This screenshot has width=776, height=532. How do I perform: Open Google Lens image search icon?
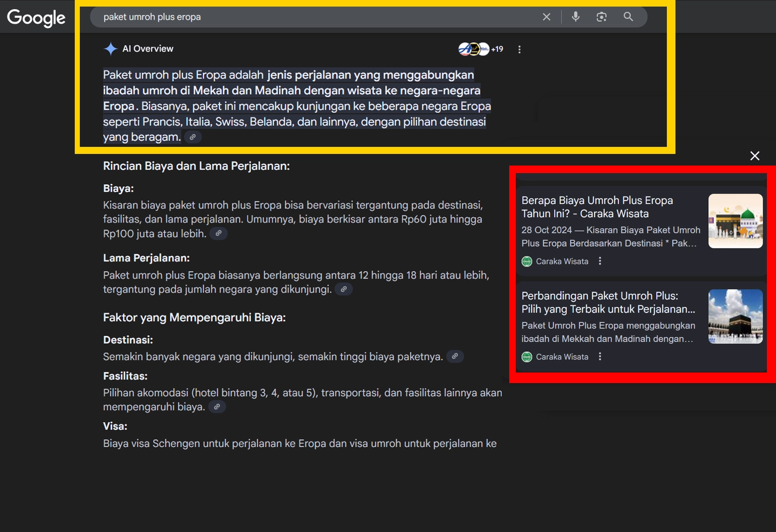click(601, 17)
